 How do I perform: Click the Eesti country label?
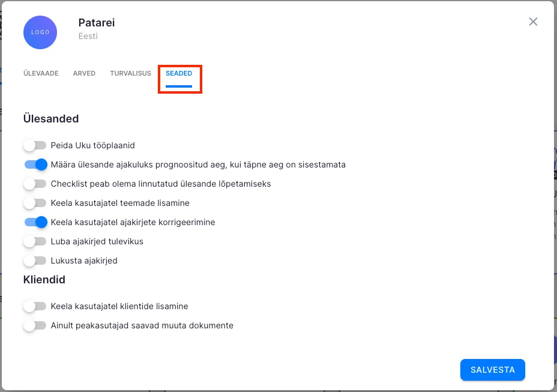click(x=88, y=36)
